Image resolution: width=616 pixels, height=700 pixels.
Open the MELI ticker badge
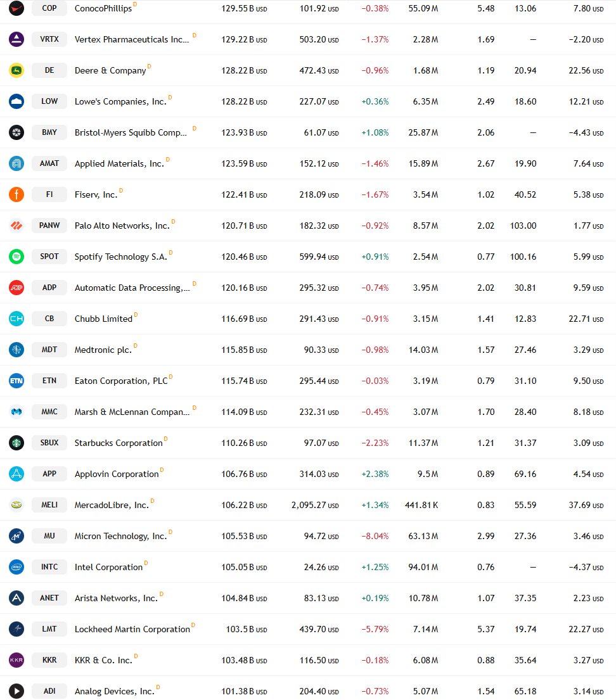[x=49, y=504]
